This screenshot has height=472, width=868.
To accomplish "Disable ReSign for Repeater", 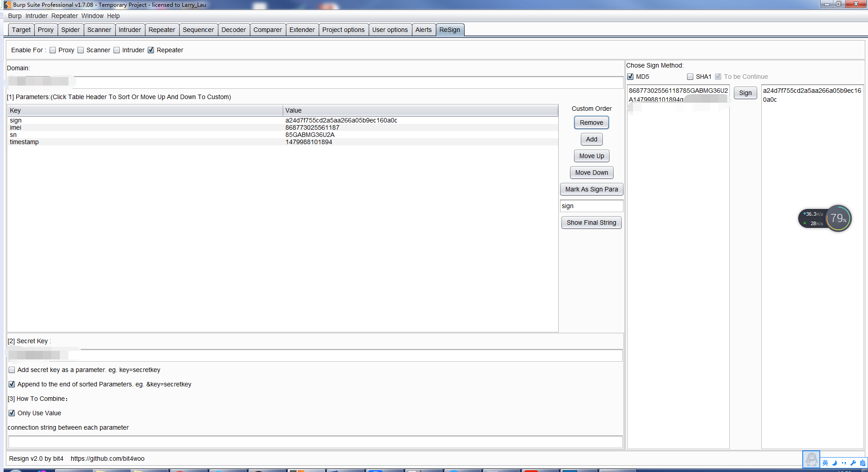I will click(x=151, y=50).
